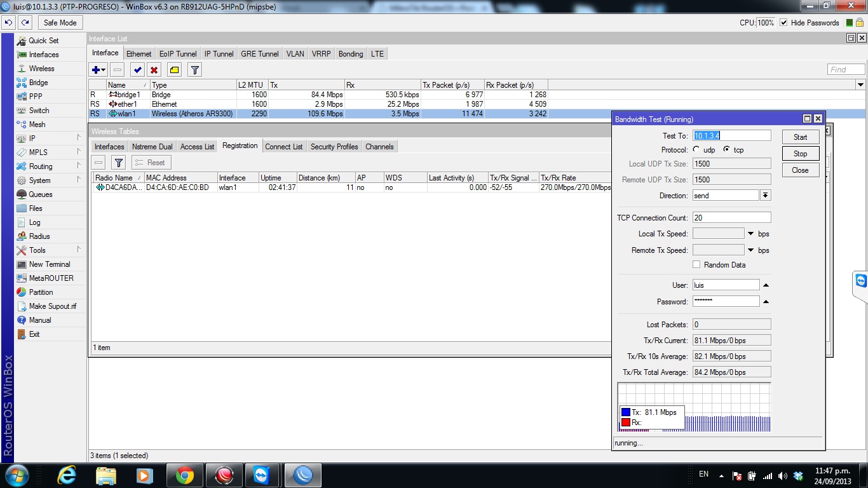
Task: Click the TCP Connection Count field
Action: [731, 218]
